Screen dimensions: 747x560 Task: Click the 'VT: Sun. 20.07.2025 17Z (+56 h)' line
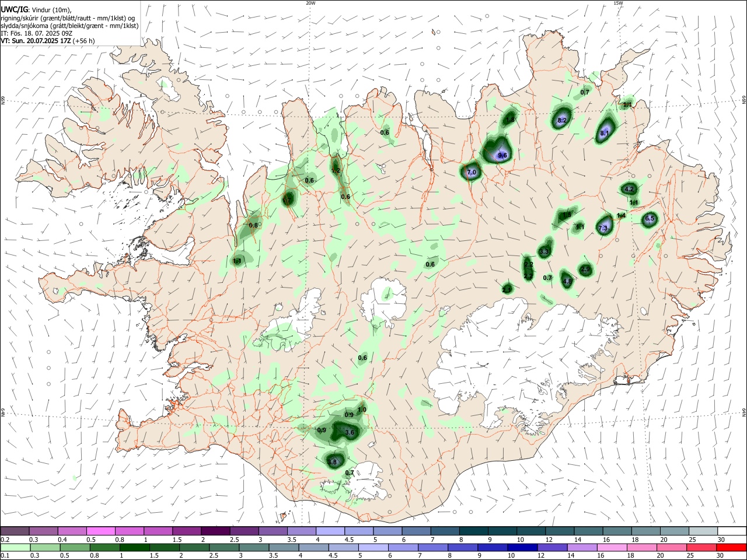click(x=48, y=41)
